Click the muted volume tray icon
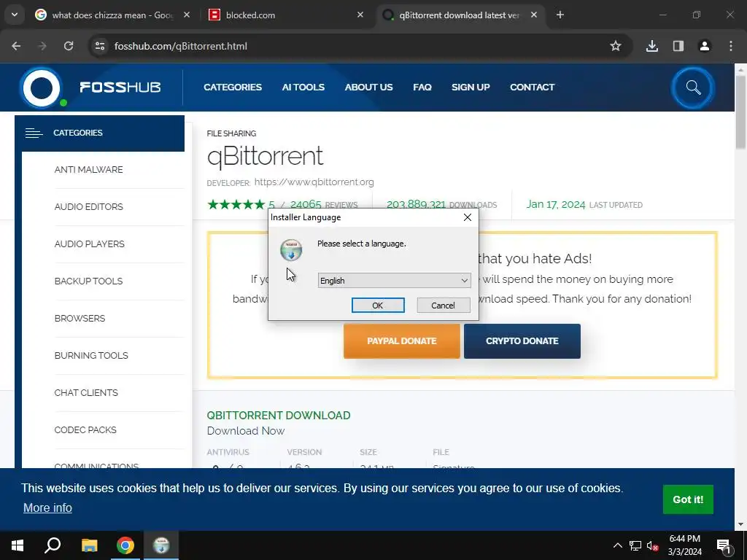This screenshot has width=747, height=560. 653,545
